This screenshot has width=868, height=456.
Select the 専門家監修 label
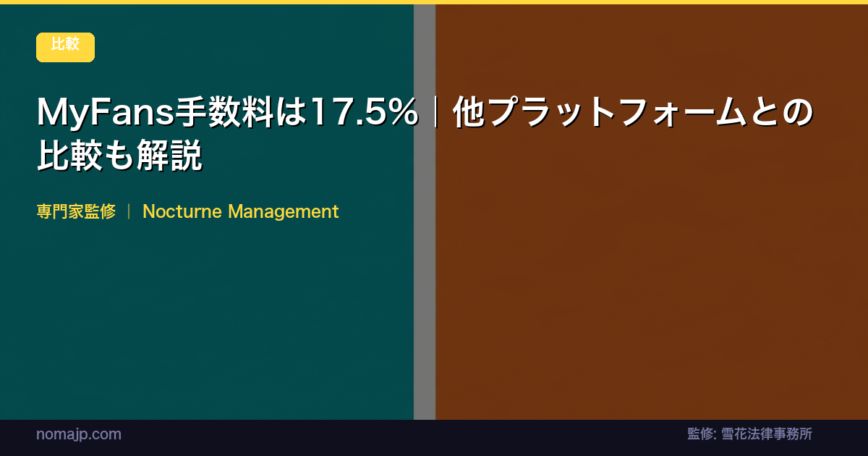(x=76, y=212)
